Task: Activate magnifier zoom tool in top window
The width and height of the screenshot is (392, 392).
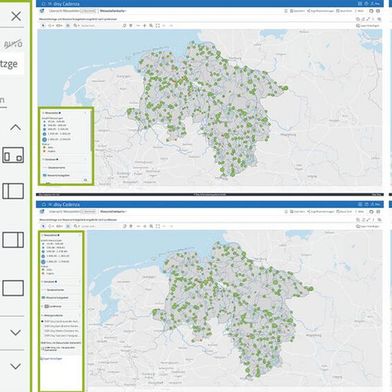Action: (x=151, y=25)
